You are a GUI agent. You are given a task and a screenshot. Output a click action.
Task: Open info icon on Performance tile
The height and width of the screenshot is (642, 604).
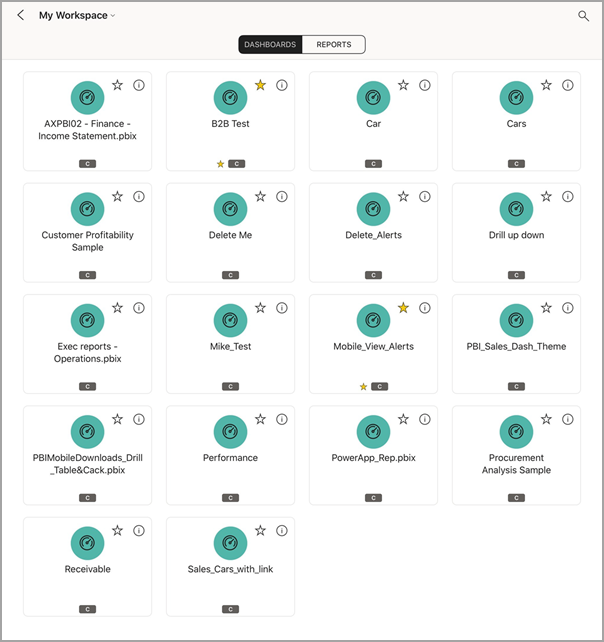pyautogui.click(x=282, y=419)
